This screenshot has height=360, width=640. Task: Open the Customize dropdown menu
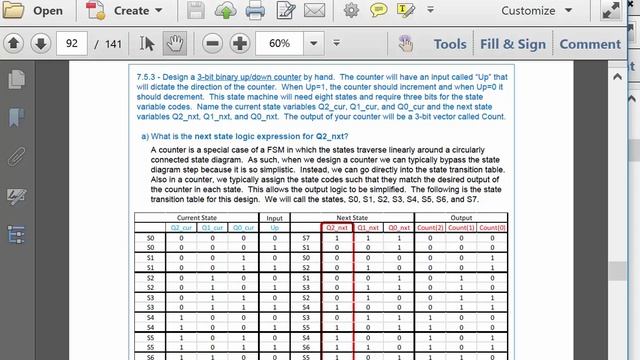536,11
